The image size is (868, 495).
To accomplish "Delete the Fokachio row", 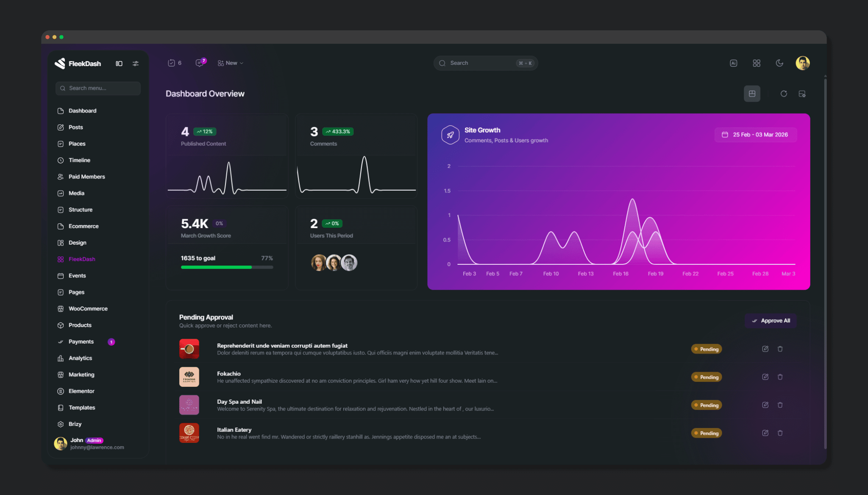I will (x=780, y=377).
